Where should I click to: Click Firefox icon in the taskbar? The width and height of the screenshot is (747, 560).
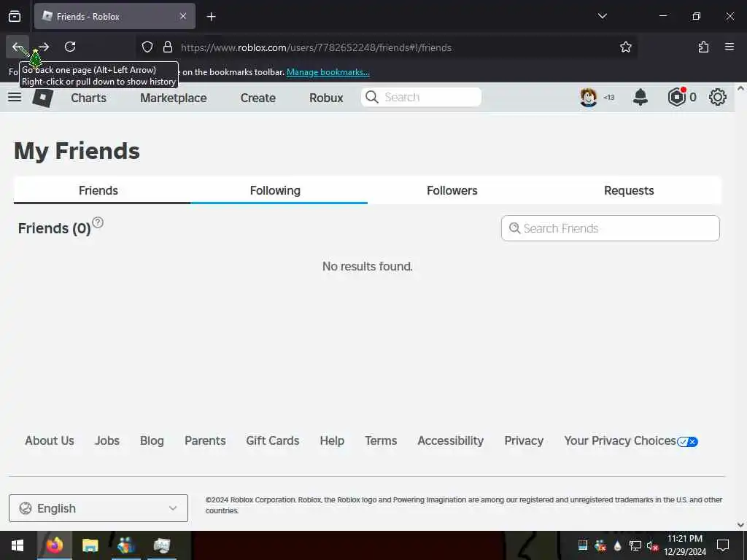pyautogui.click(x=54, y=545)
